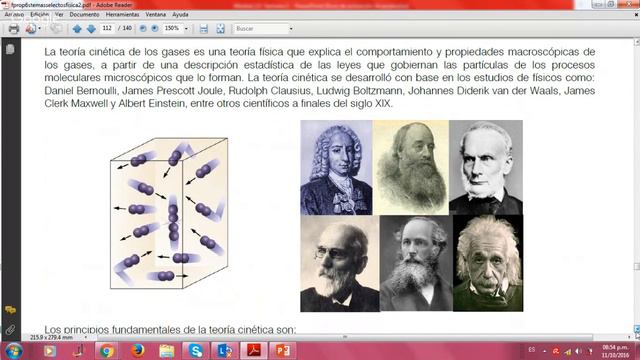This screenshot has height=360, width=640.
Task: Open Skype from the taskbar
Action: (x=196, y=351)
